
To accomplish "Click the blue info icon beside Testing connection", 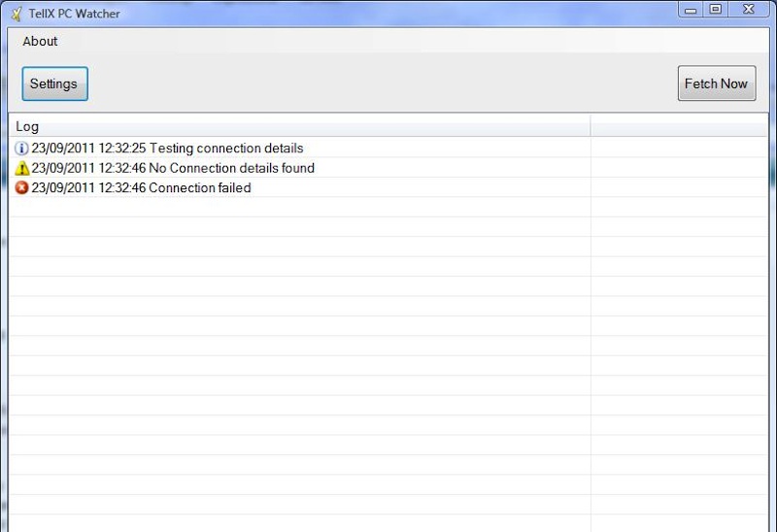I will (22, 149).
